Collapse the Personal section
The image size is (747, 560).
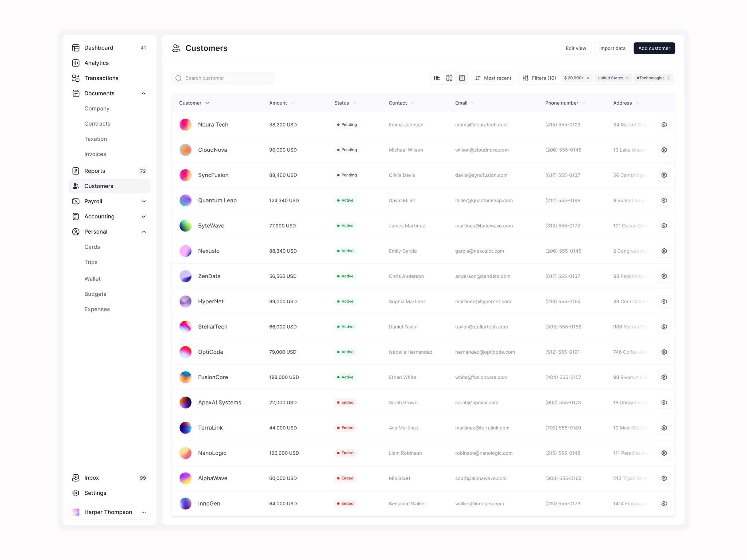pos(144,232)
